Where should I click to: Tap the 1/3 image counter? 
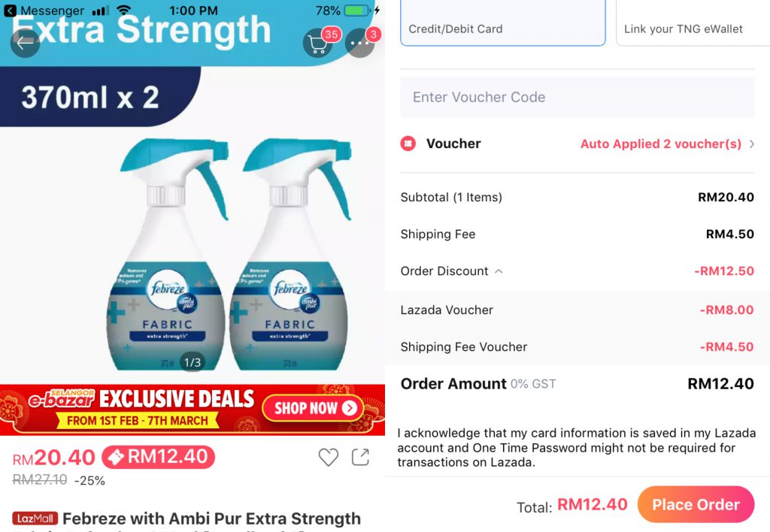pos(192,362)
